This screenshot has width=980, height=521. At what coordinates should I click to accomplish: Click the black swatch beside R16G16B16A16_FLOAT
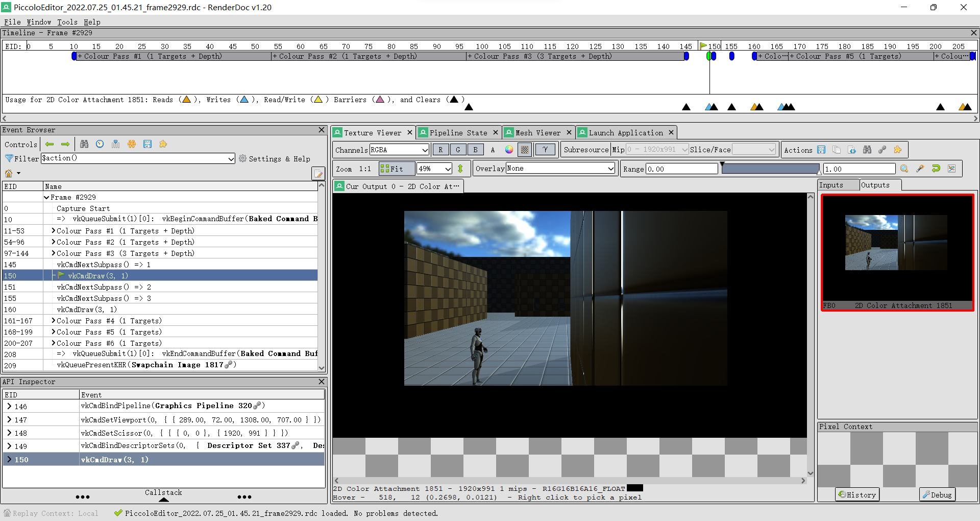point(635,488)
